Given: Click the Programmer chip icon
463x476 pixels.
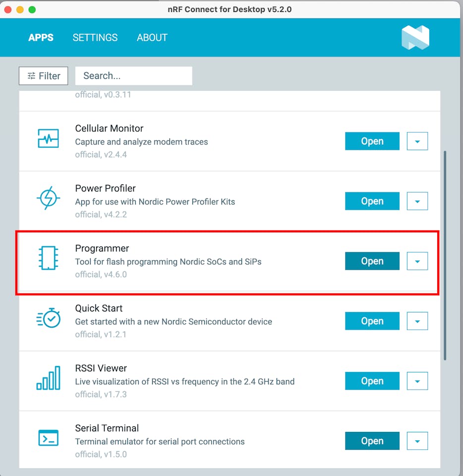Looking at the screenshot, I should point(48,258).
